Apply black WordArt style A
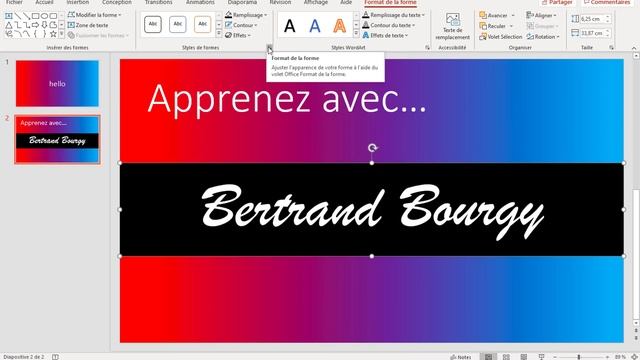Viewport: 640px width, 360px height. tap(290, 26)
